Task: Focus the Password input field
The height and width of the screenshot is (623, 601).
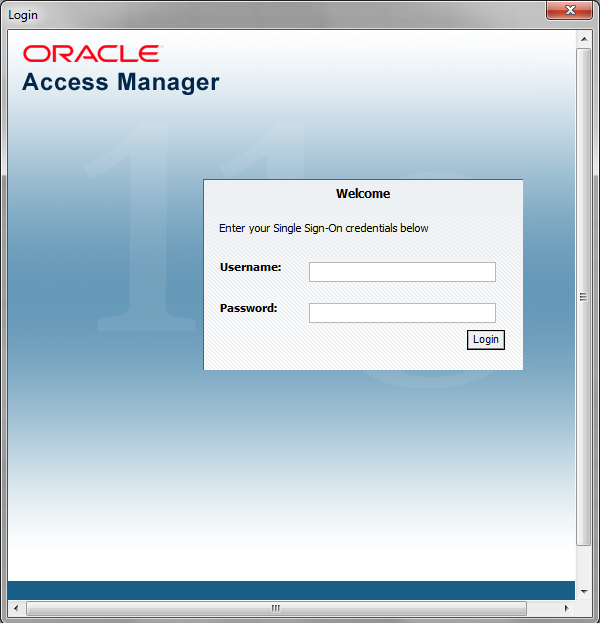Action: (x=402, y=313)
